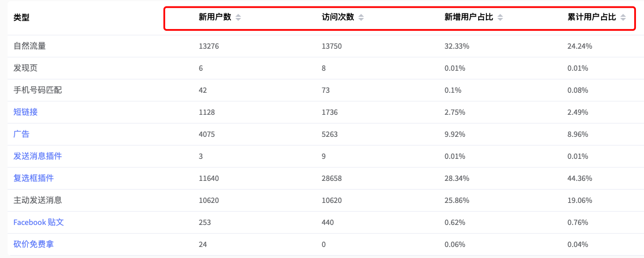Click the 32.33% cell
The height and width of the screenshot is (258, 644).
[x=457, y=46]
